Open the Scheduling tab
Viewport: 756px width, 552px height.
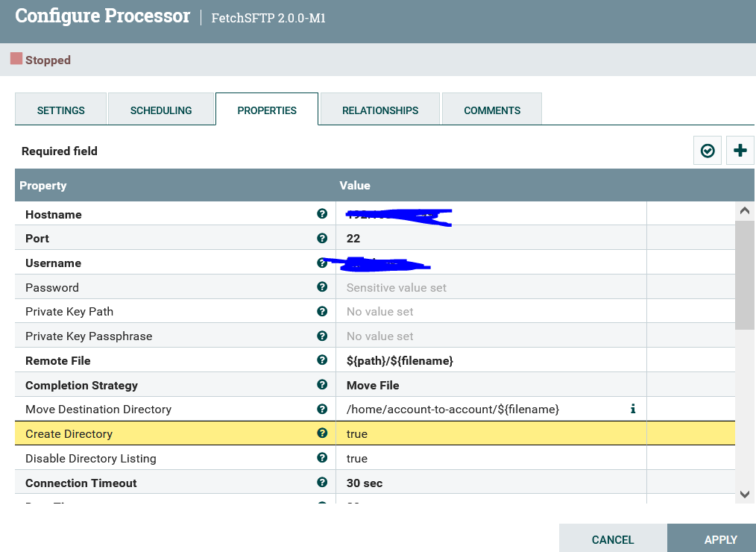coord(161,110)
